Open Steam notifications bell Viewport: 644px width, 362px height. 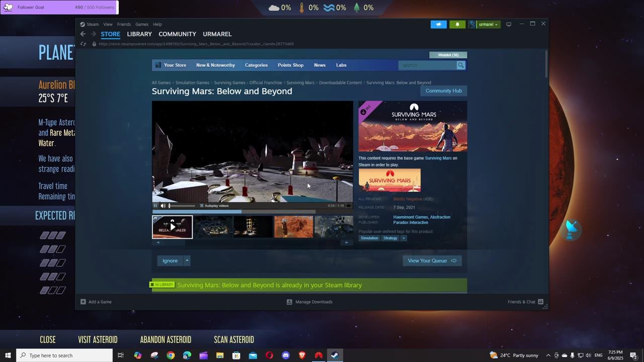(457, 24)
